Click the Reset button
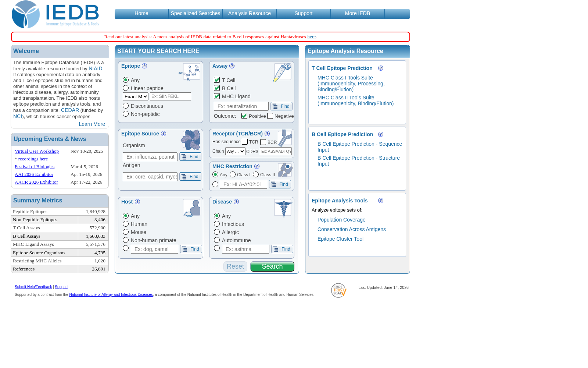588x368 pixels. 235,266
